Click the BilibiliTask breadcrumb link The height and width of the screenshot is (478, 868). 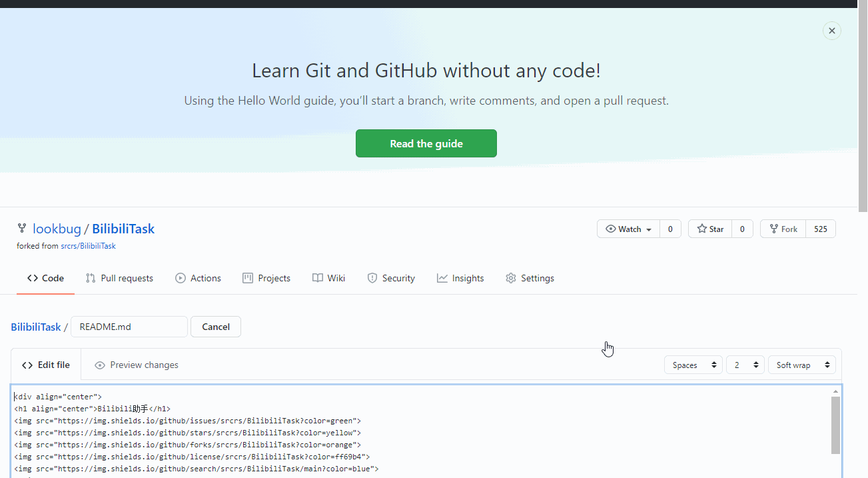point(36,327)
